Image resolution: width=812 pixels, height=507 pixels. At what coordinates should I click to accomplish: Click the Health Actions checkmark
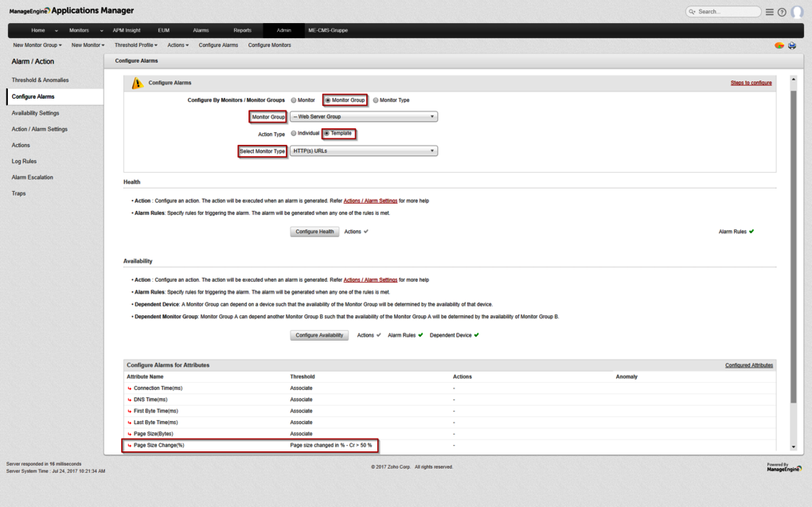[366, 232]
